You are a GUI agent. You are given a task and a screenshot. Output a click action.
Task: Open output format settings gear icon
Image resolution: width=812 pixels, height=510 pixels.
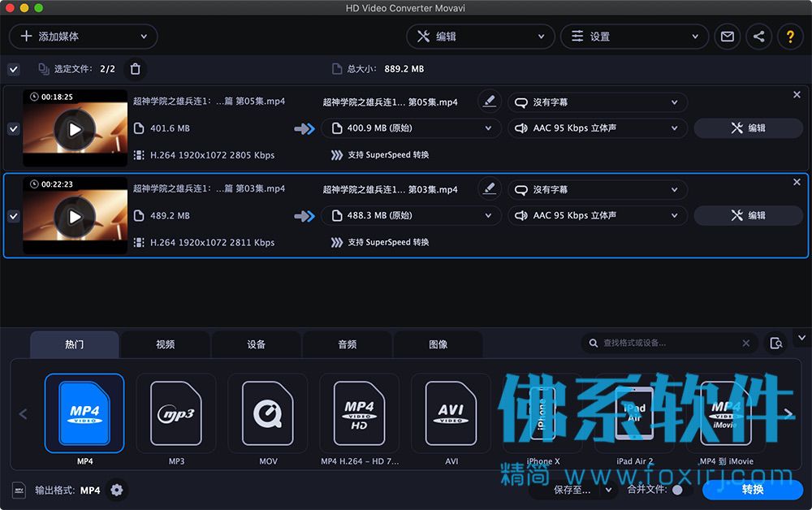click(117, 490)
